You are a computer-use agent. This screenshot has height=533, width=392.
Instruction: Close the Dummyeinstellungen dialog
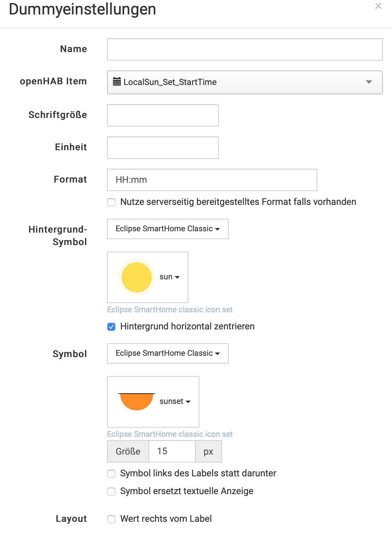point(378,6)
